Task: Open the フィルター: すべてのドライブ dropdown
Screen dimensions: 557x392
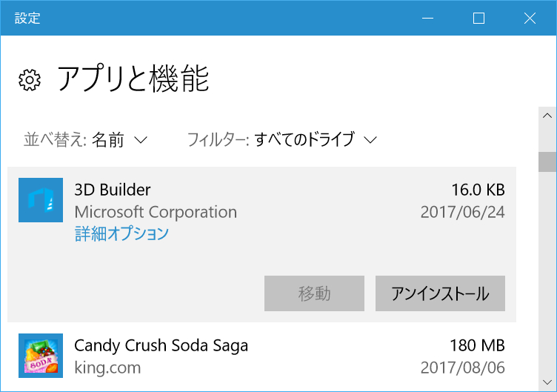Action: point(282,139)
